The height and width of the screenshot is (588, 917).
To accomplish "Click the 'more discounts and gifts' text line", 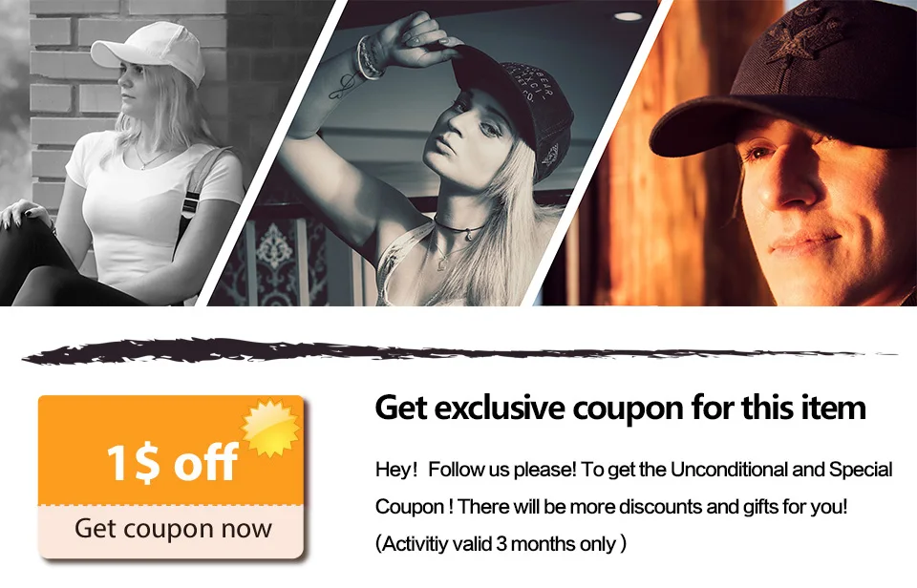I will tap(610, 506).
